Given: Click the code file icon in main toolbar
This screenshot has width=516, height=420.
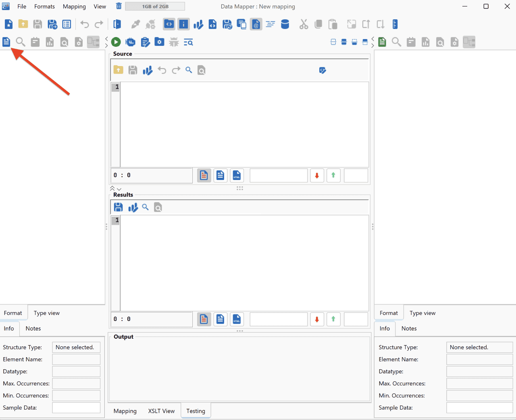Looking at the screenshot, I should click(212, 24).
